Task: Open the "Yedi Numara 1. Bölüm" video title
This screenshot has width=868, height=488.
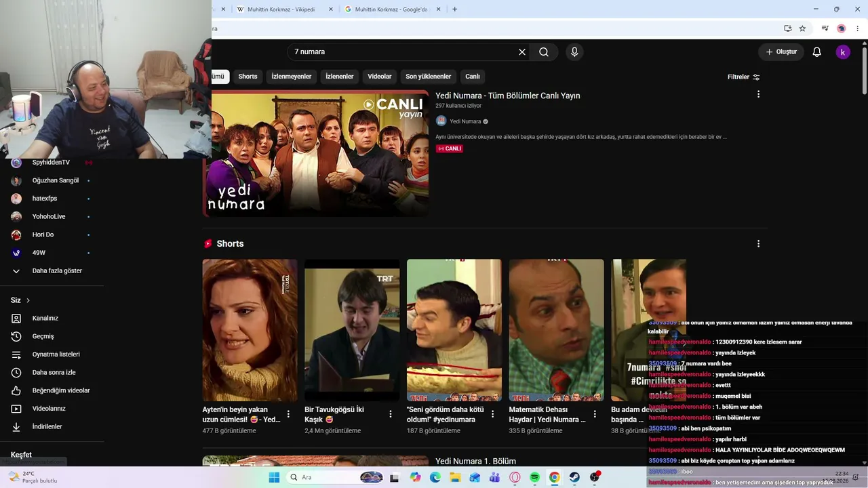Action: [x=476, y=462]
